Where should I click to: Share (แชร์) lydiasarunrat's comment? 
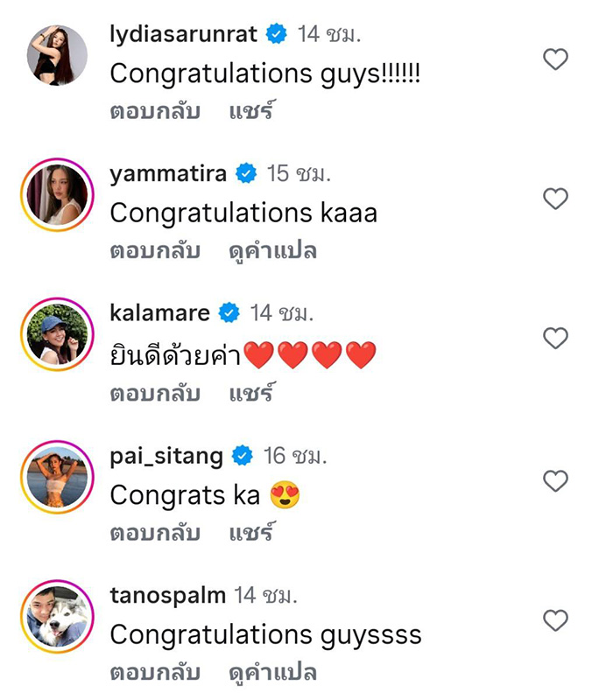250,110
